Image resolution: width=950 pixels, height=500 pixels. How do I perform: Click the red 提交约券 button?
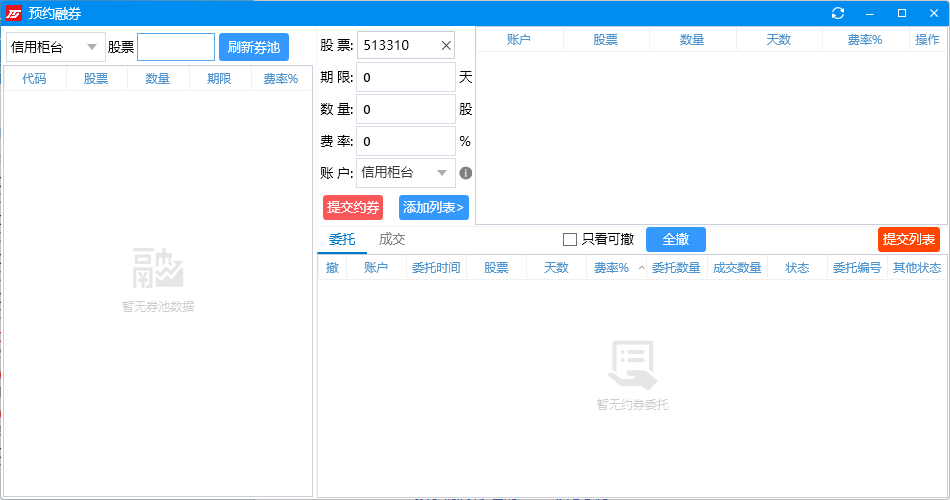pos(353,207)
